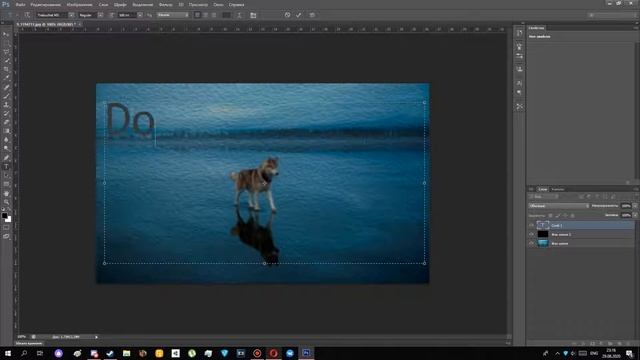Right-align the text

(213, 15)
